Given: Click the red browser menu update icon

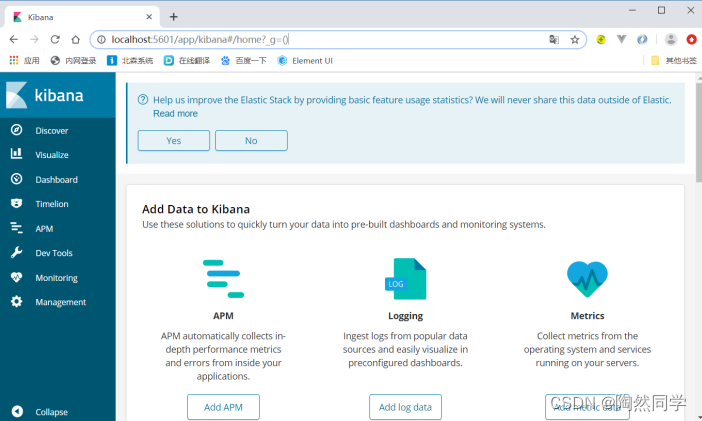Looking at the screenshot, I should click(x=691, y=39).
